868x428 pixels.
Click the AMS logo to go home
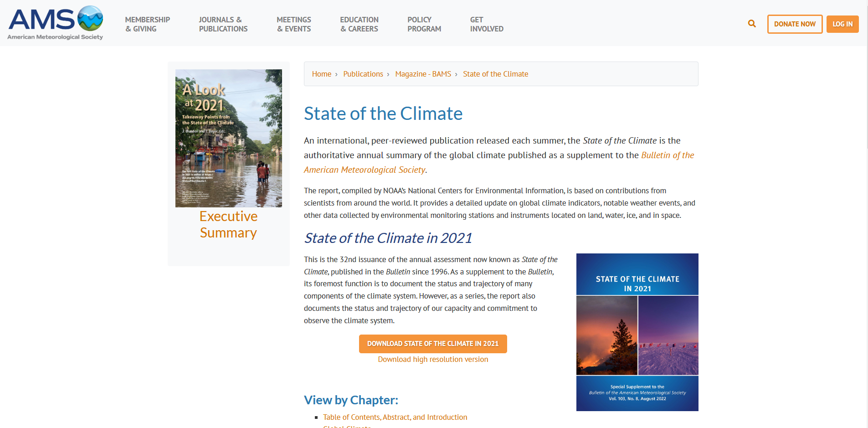pyautogui.click(x=55, y=23)
